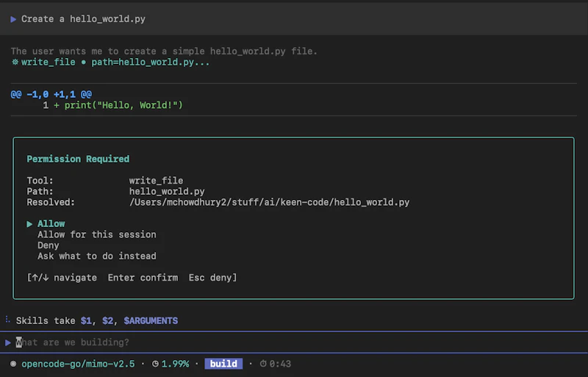
Task: Click the resolved path /Users/mchowdhury2/stuff/ai/keen-code/hello_world.py
Action: [269, 203]
